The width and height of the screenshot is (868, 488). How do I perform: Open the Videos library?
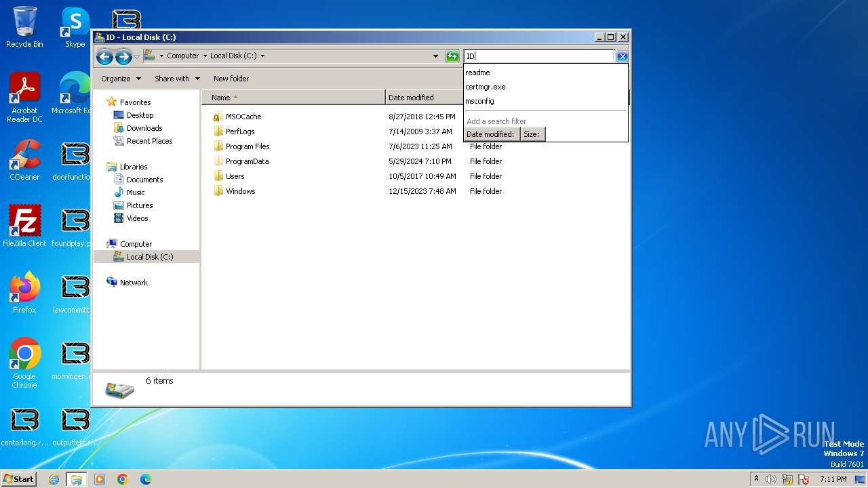[x=137, y=218]
